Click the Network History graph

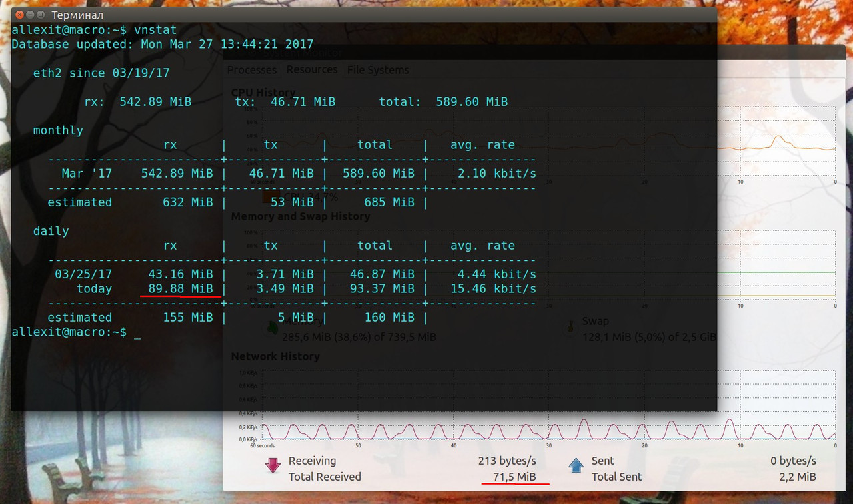click(548, 405)
